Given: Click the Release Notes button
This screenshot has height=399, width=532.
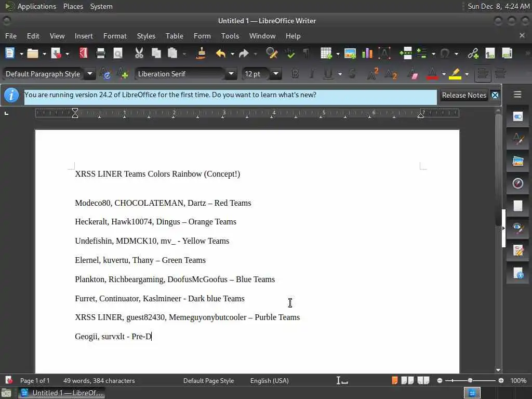Looking at the screenshot, I should click(464, 96).
